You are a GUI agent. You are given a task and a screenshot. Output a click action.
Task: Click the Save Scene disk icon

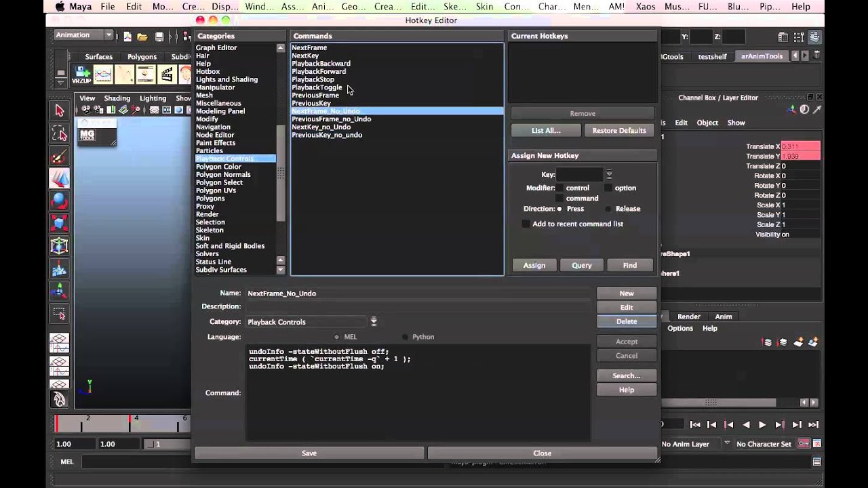(159, 37)
